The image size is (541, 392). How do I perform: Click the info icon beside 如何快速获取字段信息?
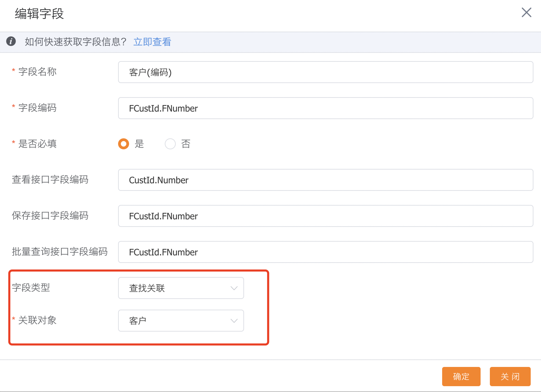pyautogui.click(x=11, y=41)
